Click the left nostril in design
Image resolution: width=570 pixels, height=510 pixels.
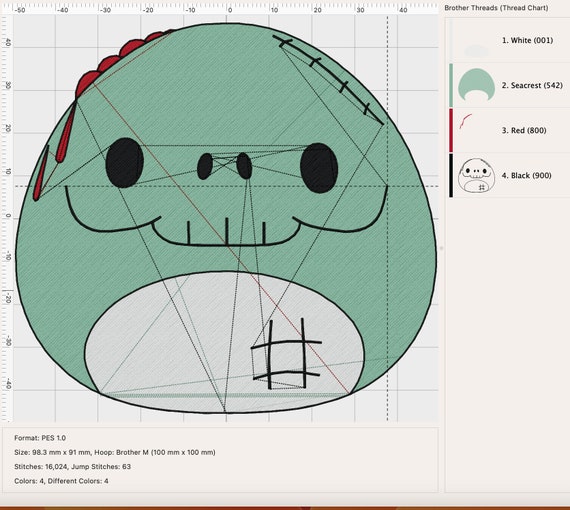205,166
